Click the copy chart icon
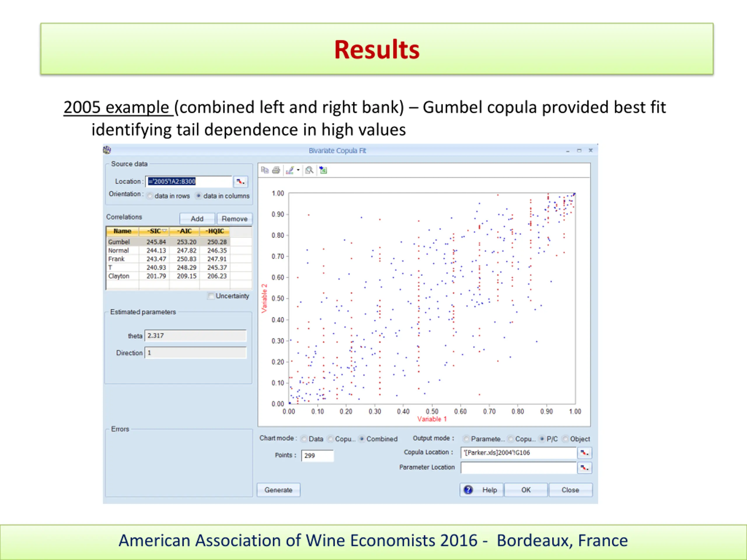This screenshot has width=747, height=560. (x=265, y=170)
